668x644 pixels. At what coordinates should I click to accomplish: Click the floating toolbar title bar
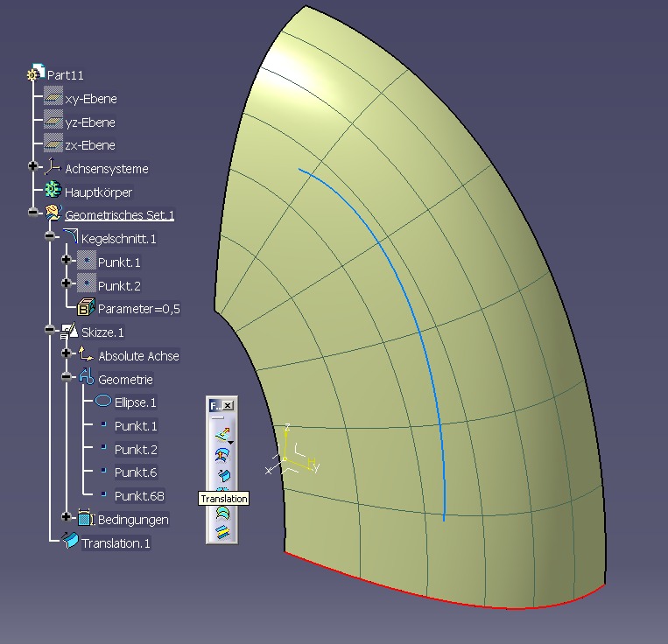(x=215, y=406)
